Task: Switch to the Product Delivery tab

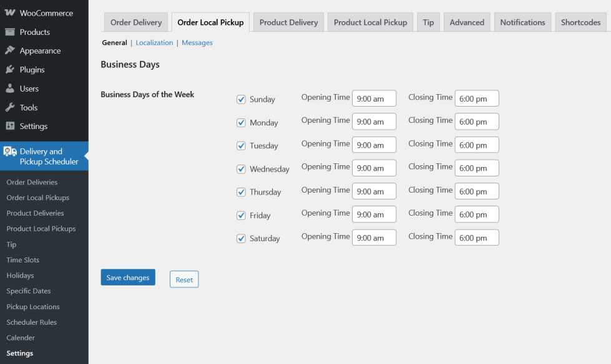Action: point(288,22)
